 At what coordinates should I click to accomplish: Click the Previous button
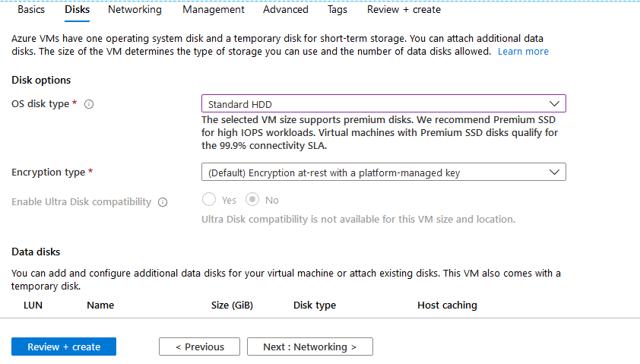pos(200,347)
